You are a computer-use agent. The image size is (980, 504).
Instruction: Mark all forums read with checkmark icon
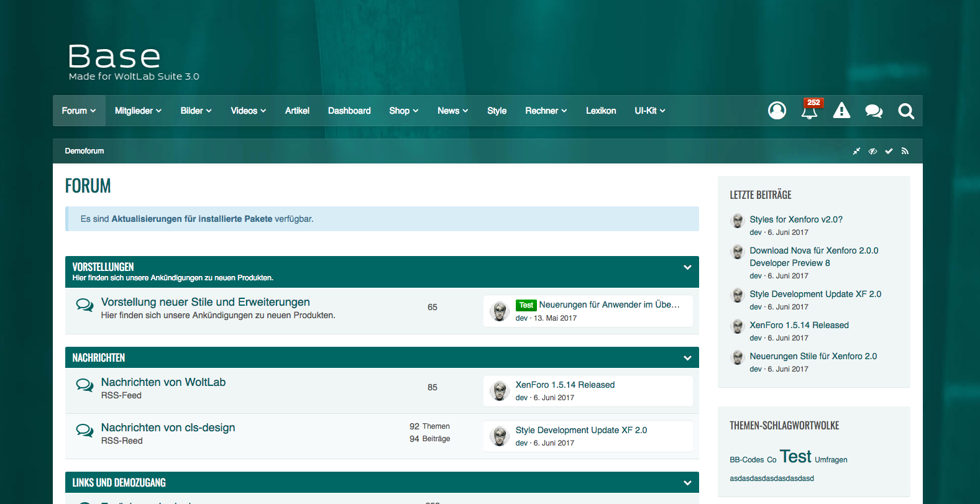889,151
